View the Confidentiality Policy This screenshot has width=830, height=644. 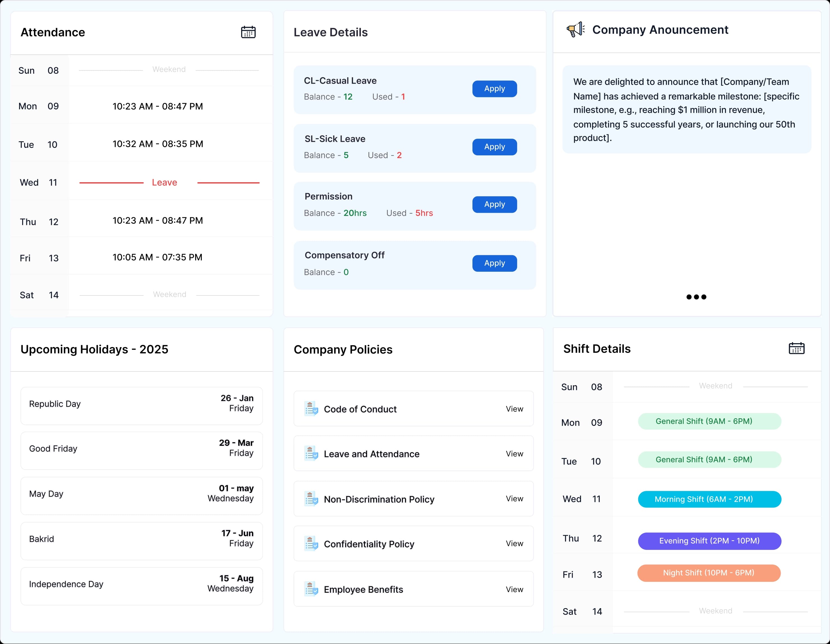(x=515, y=544)
